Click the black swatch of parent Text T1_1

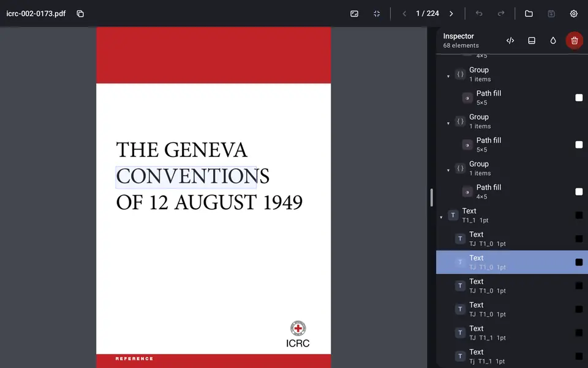pos(579,215)
